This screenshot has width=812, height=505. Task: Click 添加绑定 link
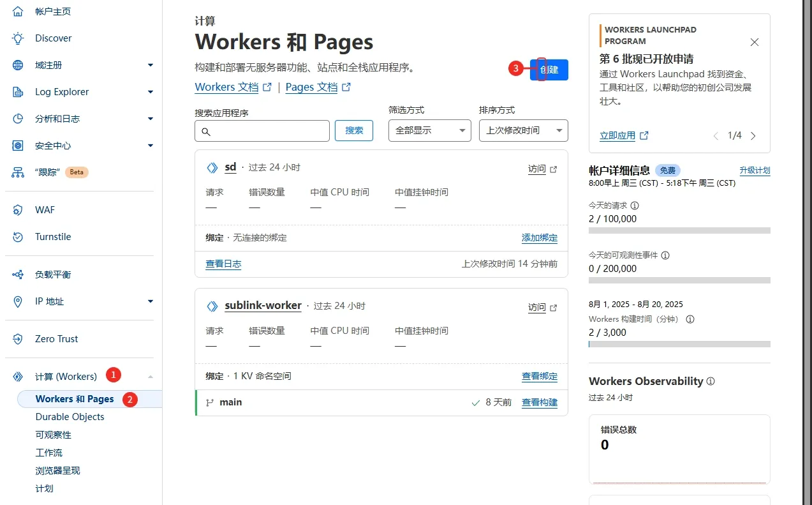coord(540,238)
